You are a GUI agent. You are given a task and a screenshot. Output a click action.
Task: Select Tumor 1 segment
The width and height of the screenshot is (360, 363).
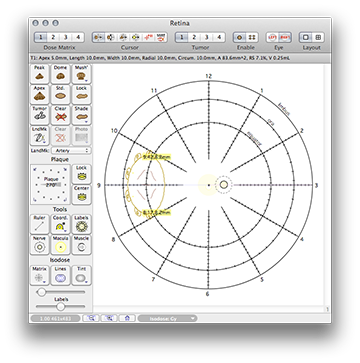coord(181,37)
